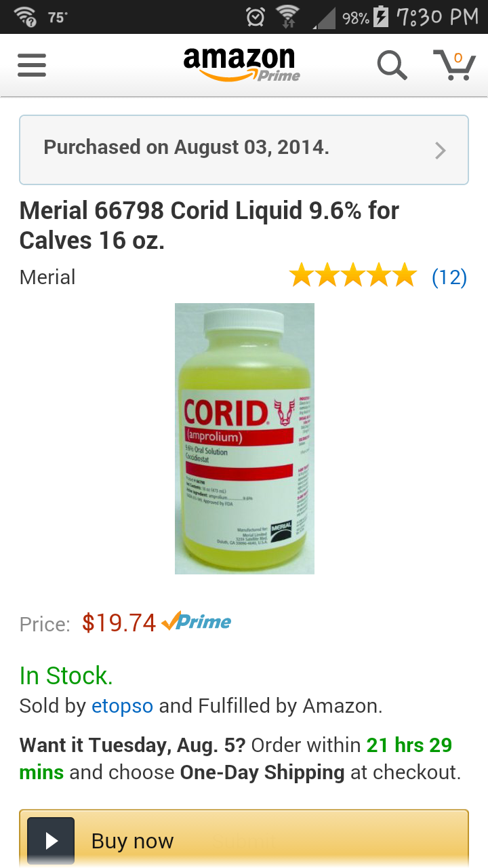Tap the battery indicator in status bar

click(x=382, y=17)
